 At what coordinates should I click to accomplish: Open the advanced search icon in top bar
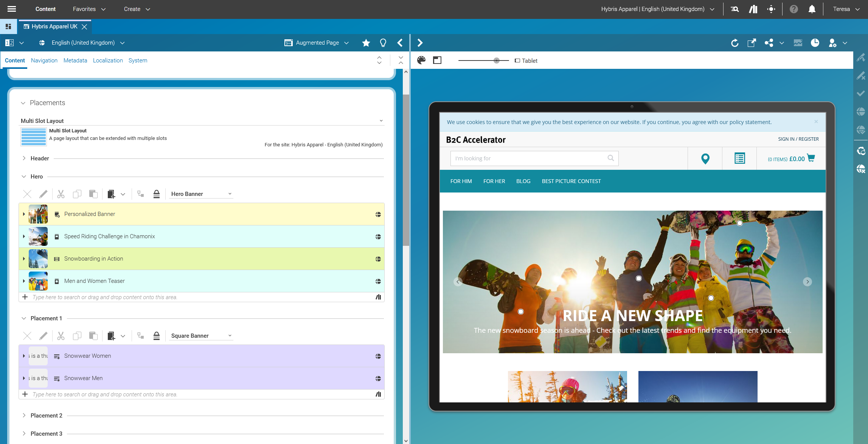tap(734, 9)
